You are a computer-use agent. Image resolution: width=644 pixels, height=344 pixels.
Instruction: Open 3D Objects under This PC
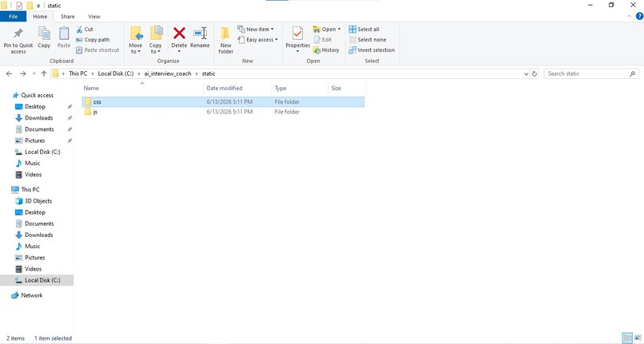click(x=38, y=201)
